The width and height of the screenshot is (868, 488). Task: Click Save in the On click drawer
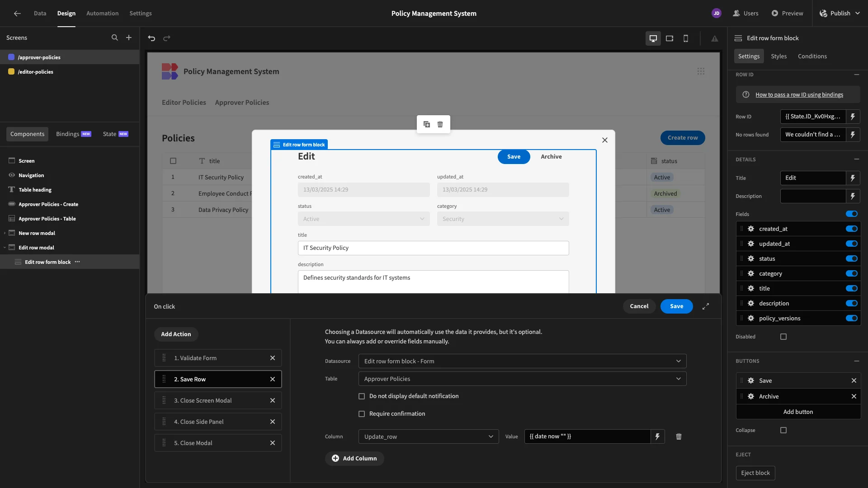coord(676,306)
